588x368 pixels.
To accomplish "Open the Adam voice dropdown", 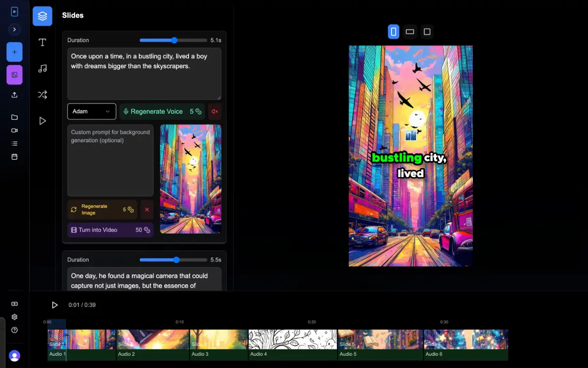I will click(x=92, y=111).
